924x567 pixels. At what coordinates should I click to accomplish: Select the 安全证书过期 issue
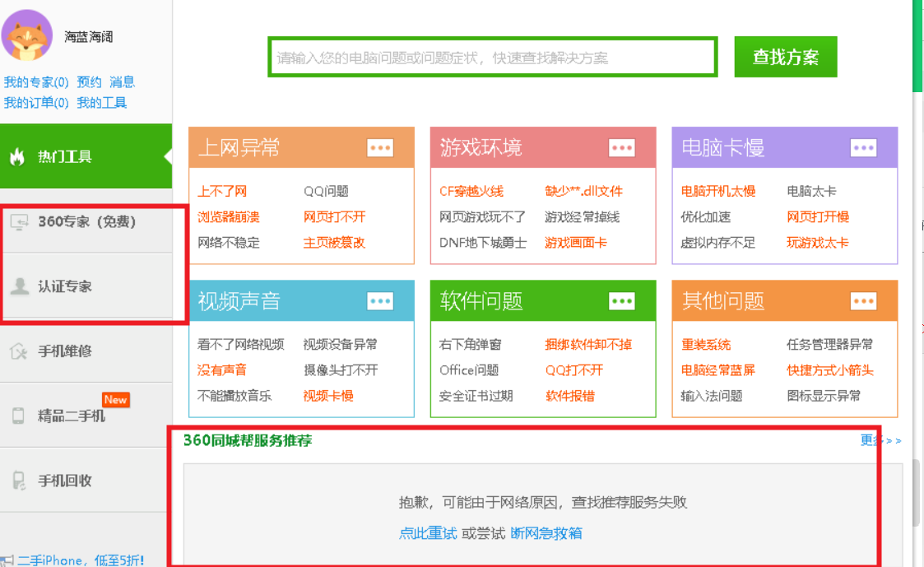(x=476, y=396)
